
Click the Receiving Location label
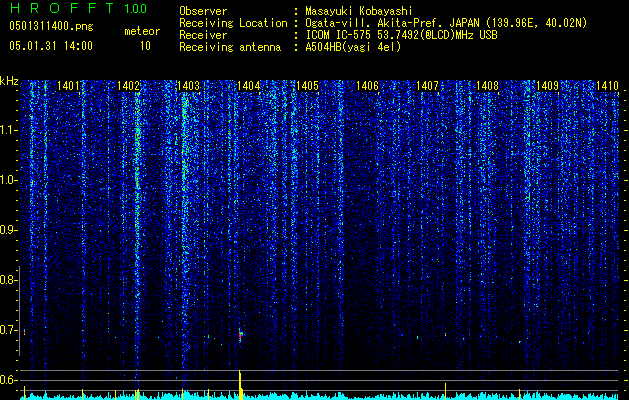tap(233, 23)
